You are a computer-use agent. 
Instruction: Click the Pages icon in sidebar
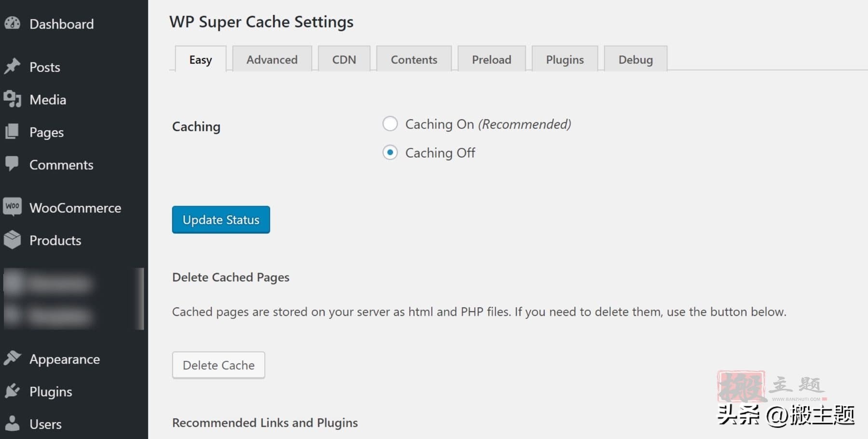coord(13,132)
